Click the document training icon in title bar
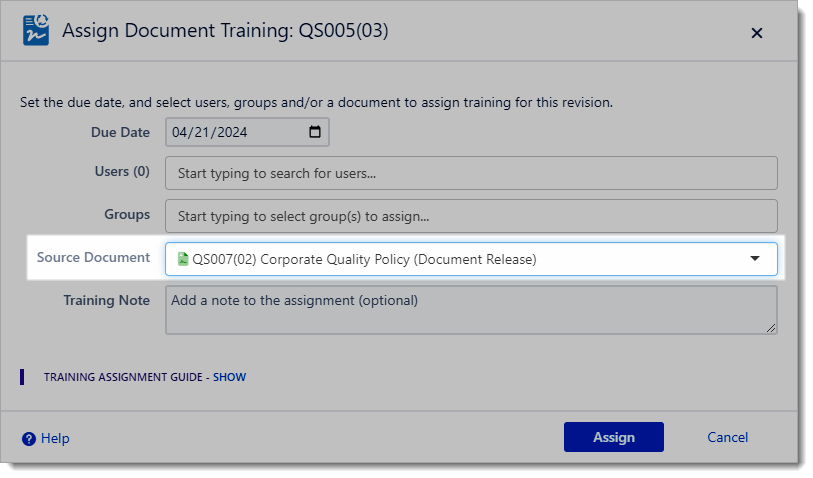Viewport: 813px width, 478px height. pyautogui.click(x=35, y=31)
